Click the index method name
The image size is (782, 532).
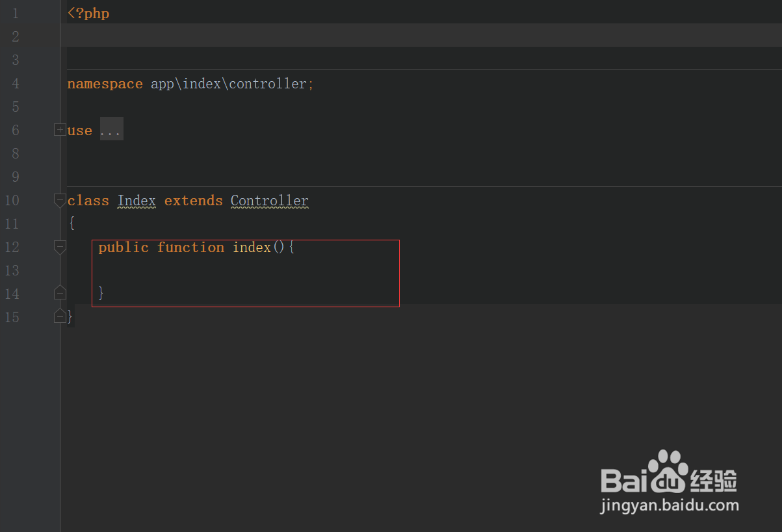pos(252,247)
